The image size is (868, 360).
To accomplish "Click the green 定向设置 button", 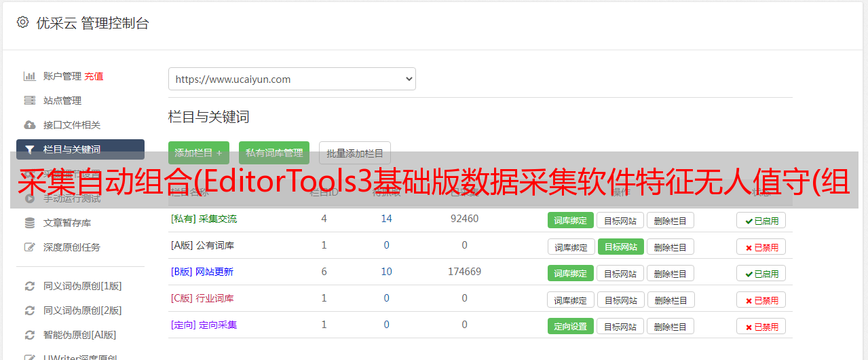I will tap(571, 326).
